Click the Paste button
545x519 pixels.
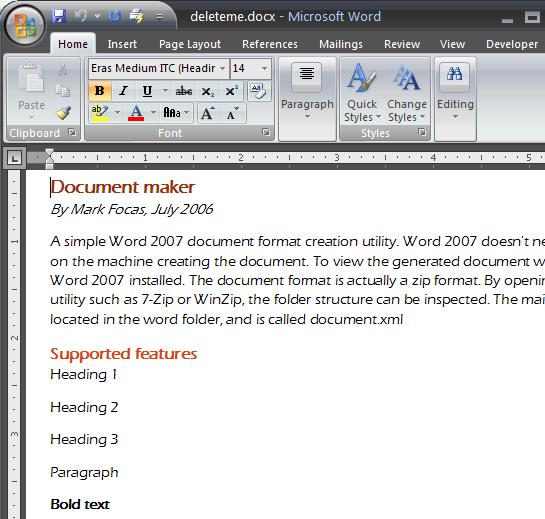click(31, 90)
